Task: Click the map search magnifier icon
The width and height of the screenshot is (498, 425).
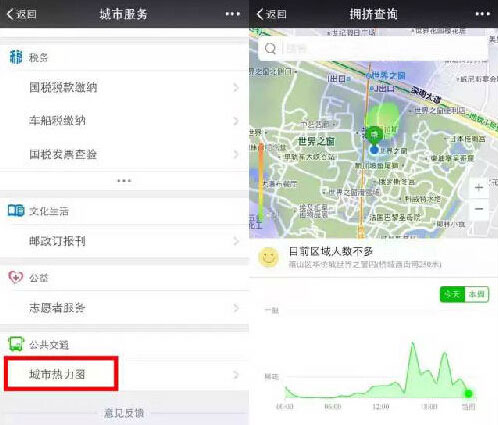Action: point(270,49)
